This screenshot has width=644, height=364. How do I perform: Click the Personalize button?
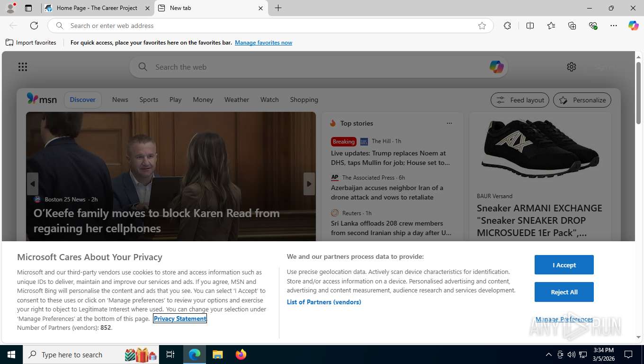[582, 100]
